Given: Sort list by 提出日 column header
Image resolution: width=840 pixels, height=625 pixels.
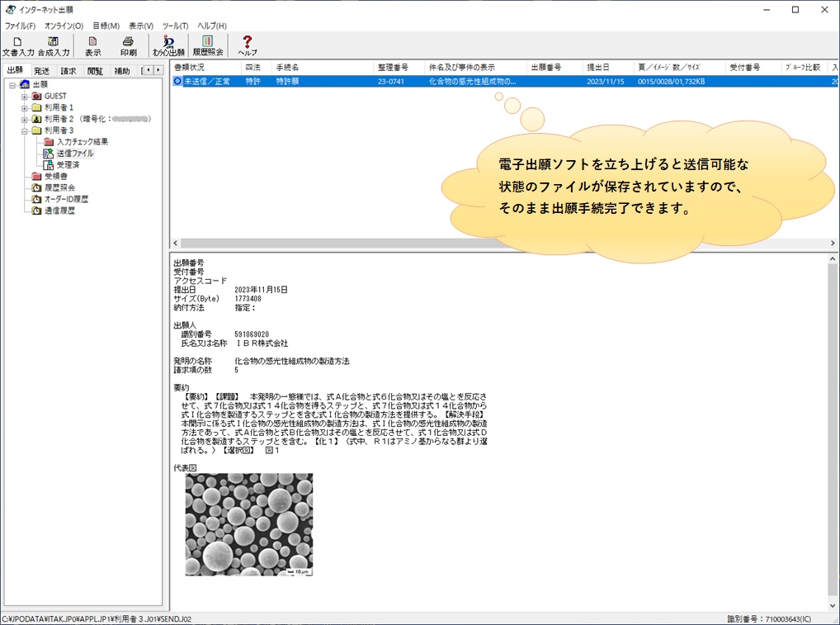Looking at the screenshot, I should click(598, 67).
